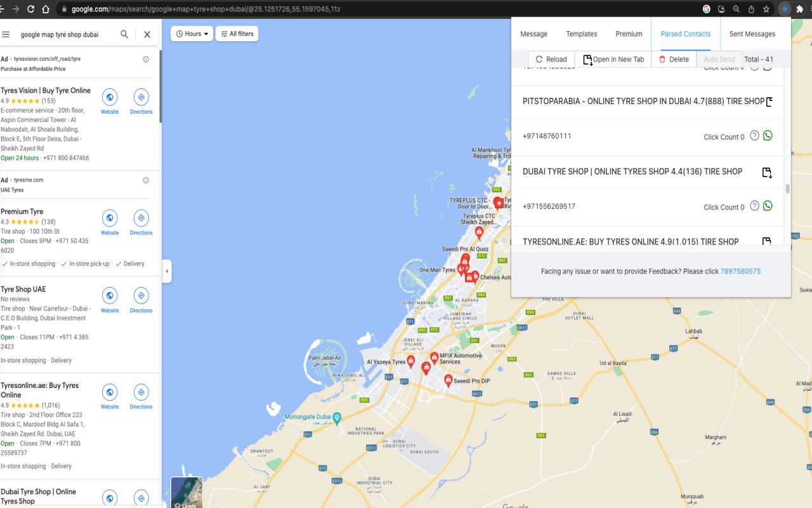Click the extension contact list scrollbar thumb
This screenshot has width=812, height=508.
(x=788, y=189)
